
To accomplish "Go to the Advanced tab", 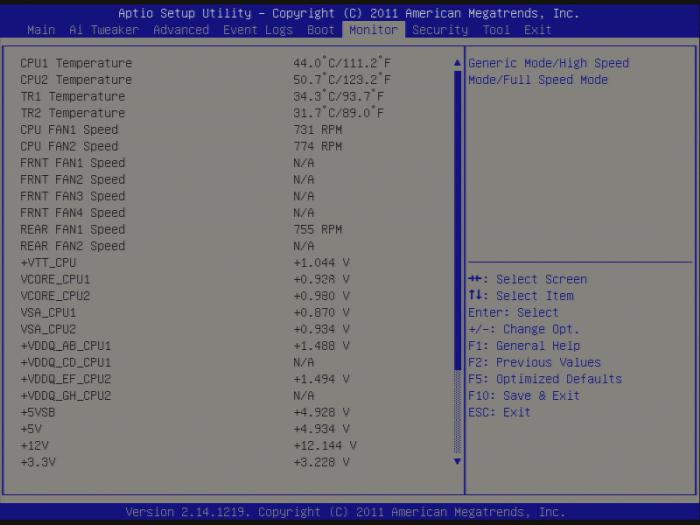I will pos(181,30).
